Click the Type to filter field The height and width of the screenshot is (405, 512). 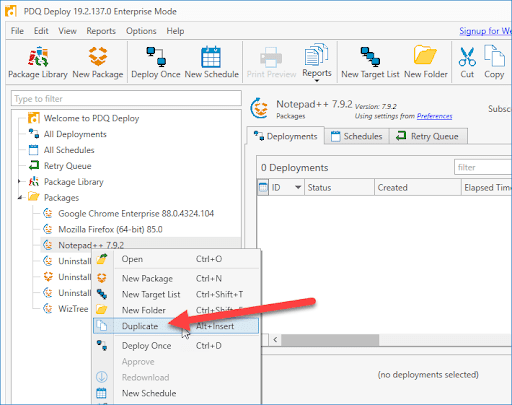click(126, 99)
